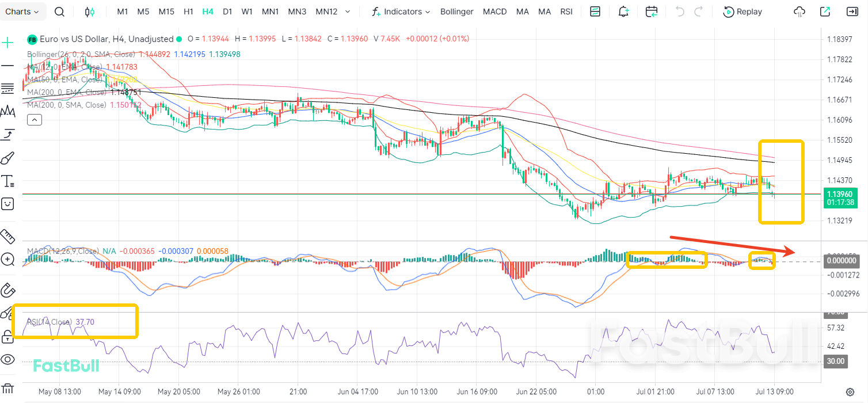Select the brush drawing tool
Screen dimensions: 868x403
(7, 158)
